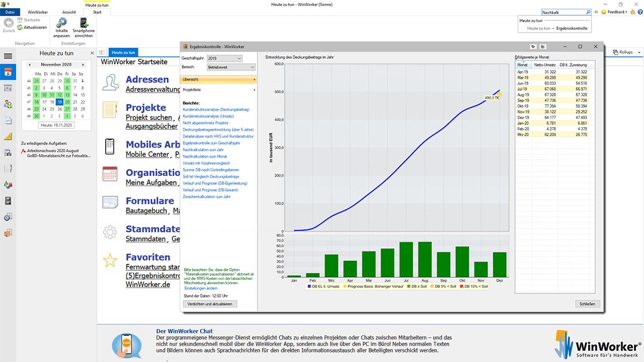Click the Feedback smiley icon
Viewport: 644px width, 362px height.
(604, 12)
